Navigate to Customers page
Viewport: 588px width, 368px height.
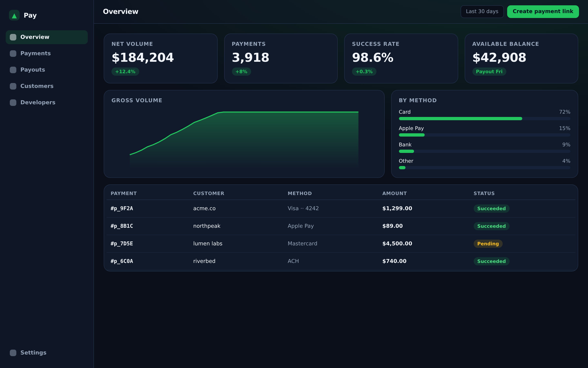pyautogui.click(x=47, y=86)
